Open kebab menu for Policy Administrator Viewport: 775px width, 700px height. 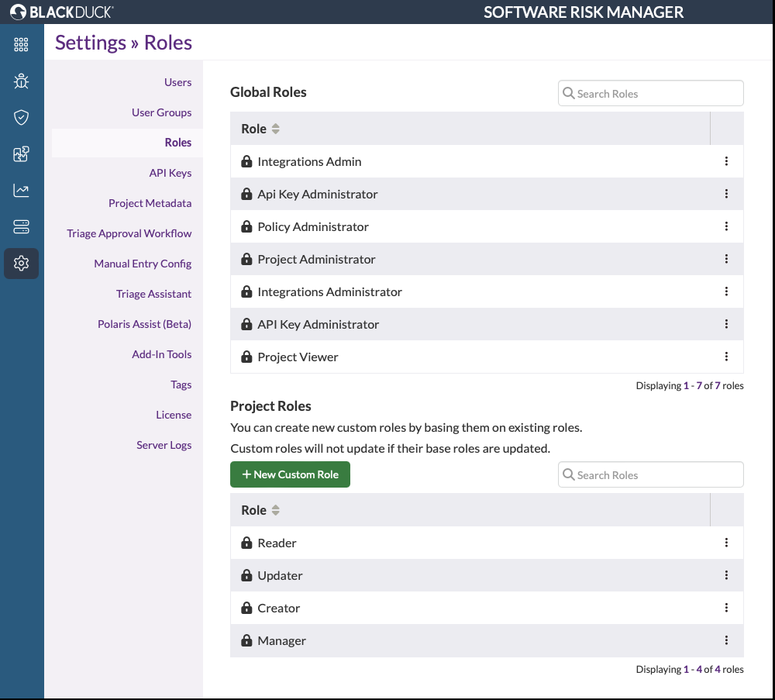[x=726, y=226]
